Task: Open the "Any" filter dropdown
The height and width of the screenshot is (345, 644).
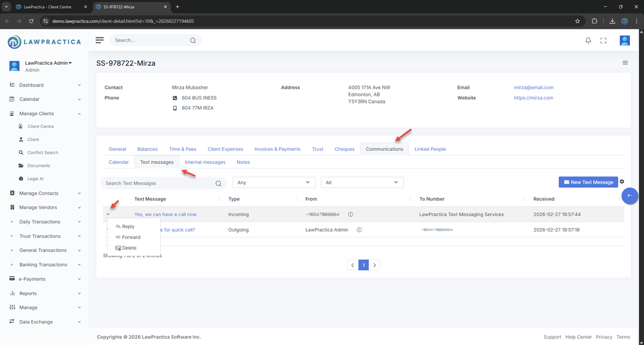Action: coord(273,182)
